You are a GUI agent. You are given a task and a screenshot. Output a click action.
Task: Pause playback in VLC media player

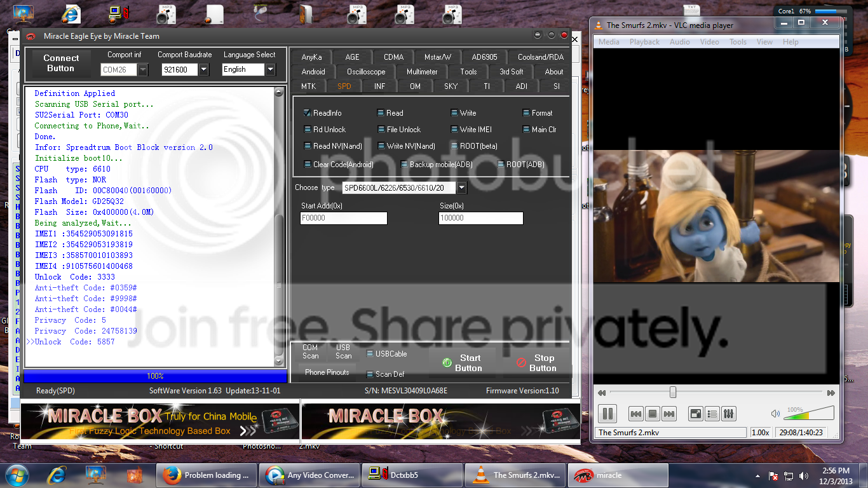click(x=607, y=414)
